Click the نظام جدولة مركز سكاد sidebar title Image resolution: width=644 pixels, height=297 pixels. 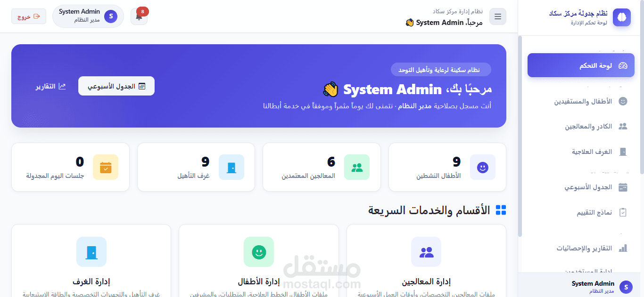click(x=578, y=14)
